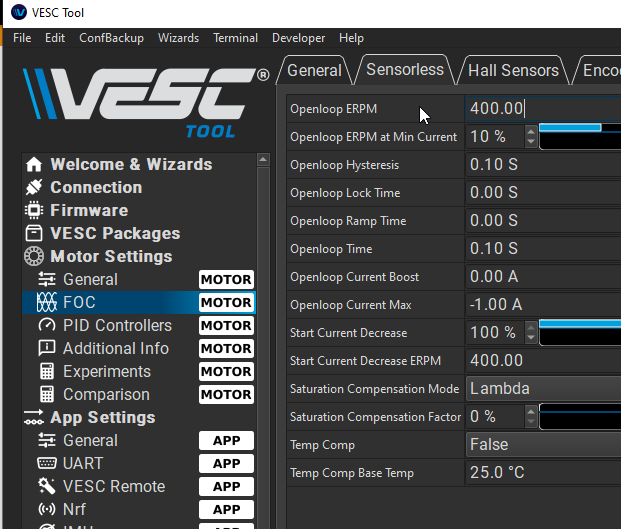Viewport: 621px width, 529px height.
Task: Open the Saturation Compensation Mode dropdown
Action: (542, 389)
